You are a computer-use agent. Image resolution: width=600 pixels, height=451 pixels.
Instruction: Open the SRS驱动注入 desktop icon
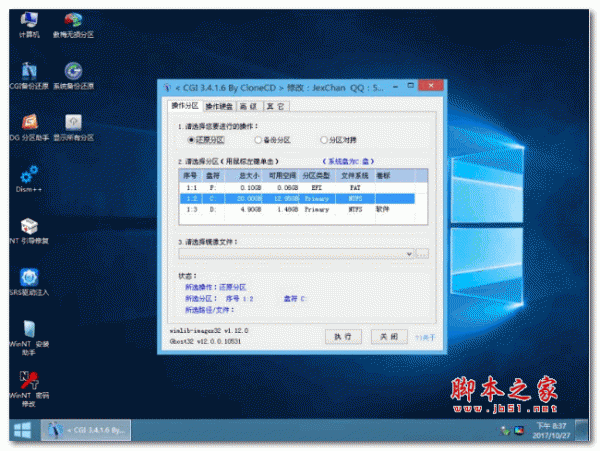coord(29,282)
